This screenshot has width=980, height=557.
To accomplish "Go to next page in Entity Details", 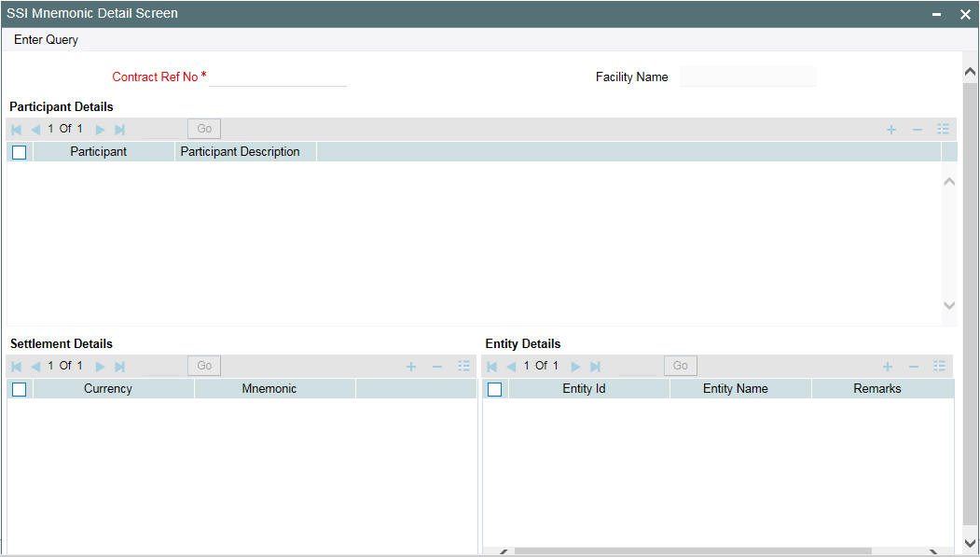I will (575, 367).
